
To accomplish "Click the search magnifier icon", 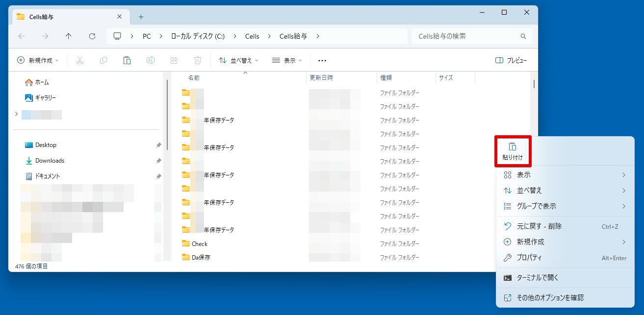I will 523,36.
